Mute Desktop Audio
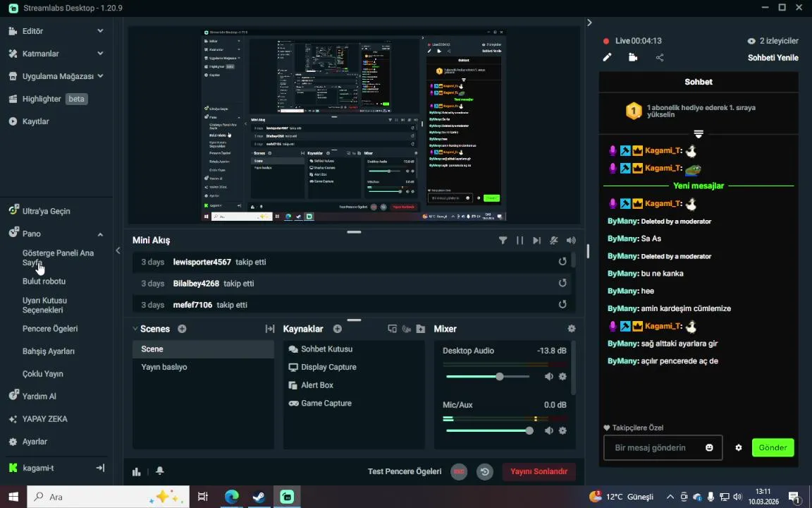812x508 pixels. (x=549, y=376)
